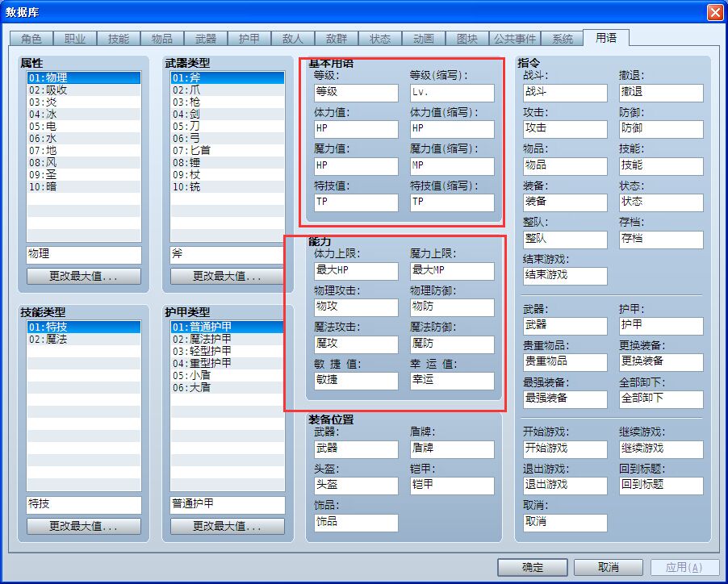Select 09:圣 in the 属性 list
The height and width of the screenshot is (584, 728).
click(84, 174)
